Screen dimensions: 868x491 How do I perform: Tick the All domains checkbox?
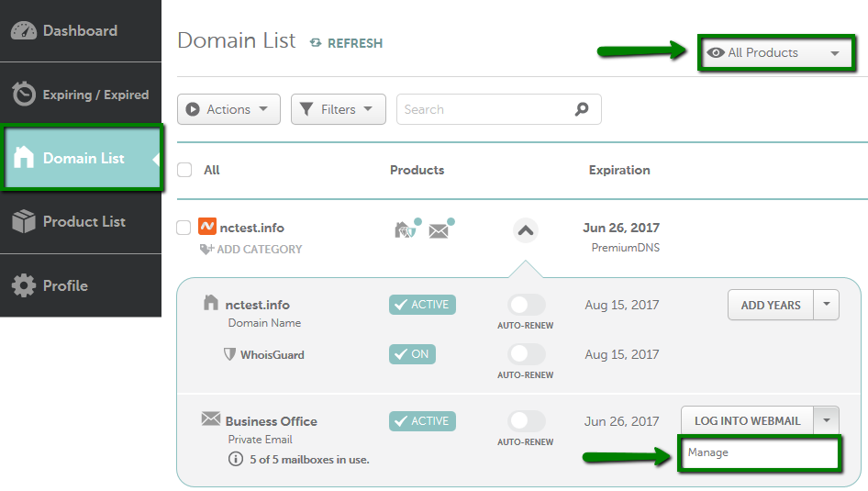pos(184,170)
